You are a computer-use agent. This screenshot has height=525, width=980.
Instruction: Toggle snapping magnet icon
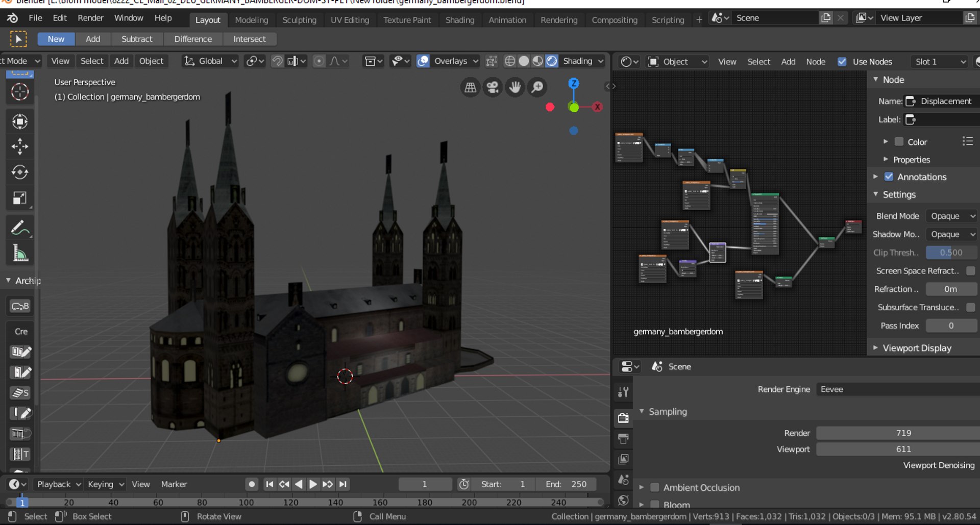click(277, 61)
